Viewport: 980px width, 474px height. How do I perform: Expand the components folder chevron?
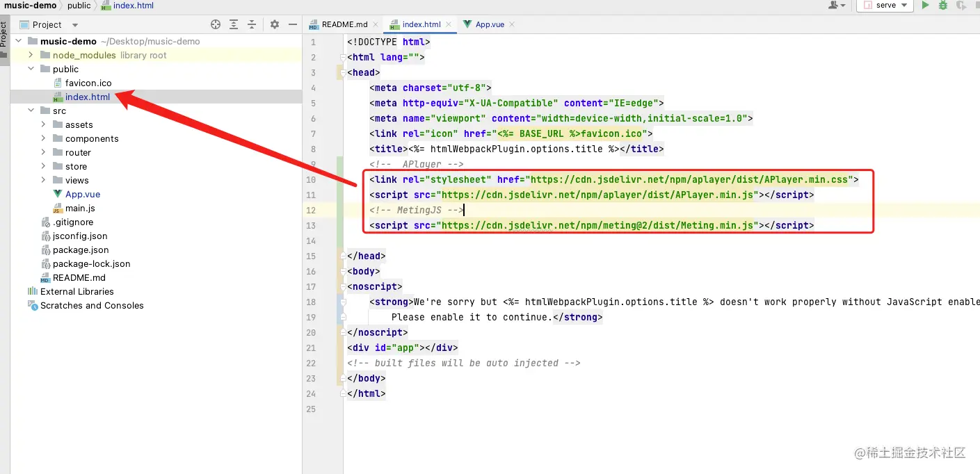43,138
